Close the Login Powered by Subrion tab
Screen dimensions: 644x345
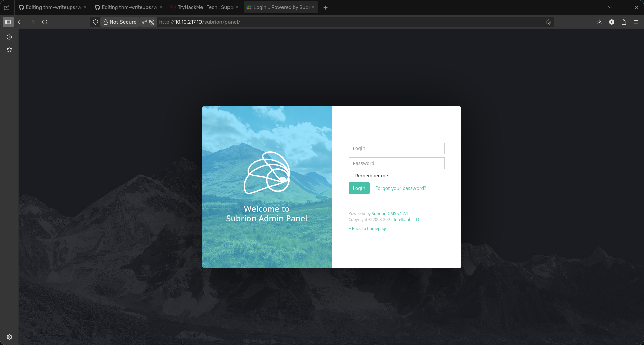[x=313, y=7]
